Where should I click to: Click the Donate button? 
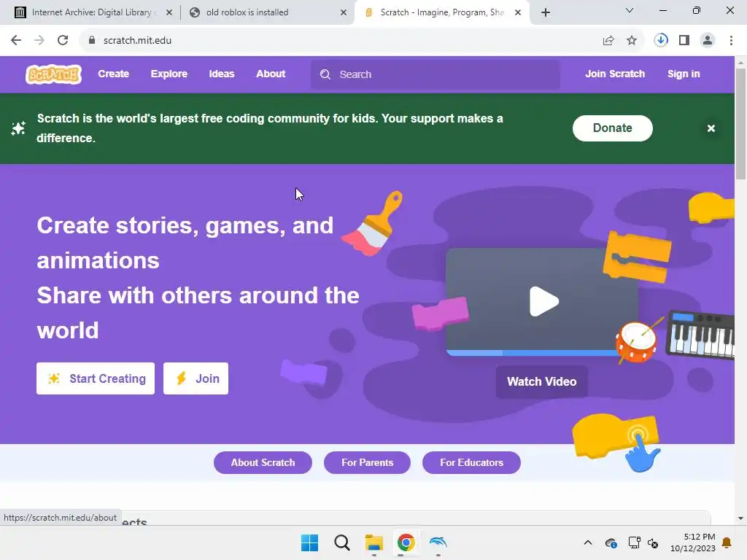tap(613, 128)
